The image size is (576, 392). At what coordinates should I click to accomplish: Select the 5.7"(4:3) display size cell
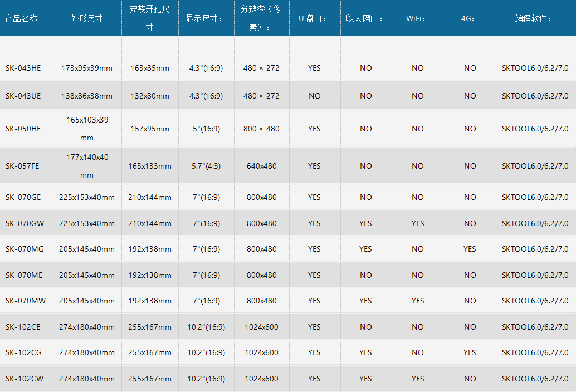click(x=206, y=166)
